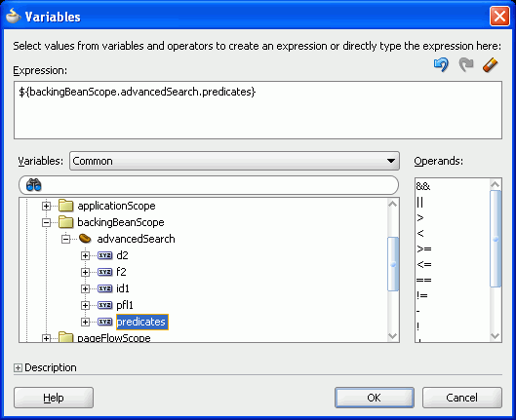This screenshot has height=420, width=516.
Task: Click the XYZ icon beside id1
Action: coord(105,288)
